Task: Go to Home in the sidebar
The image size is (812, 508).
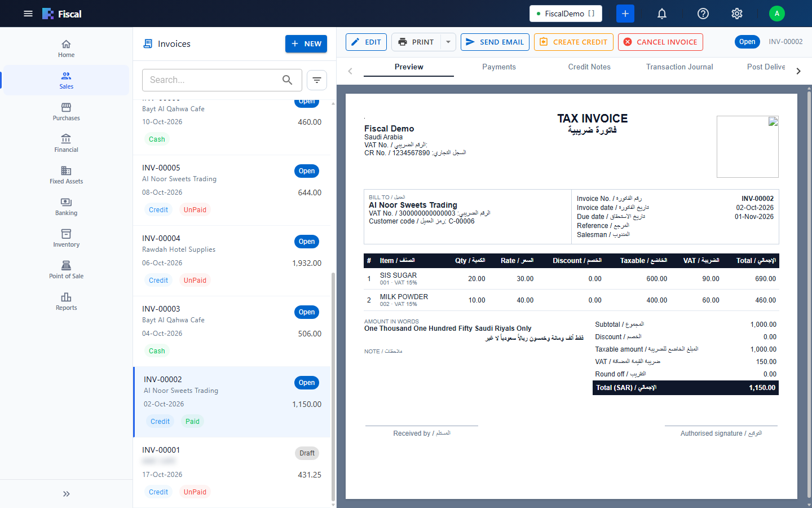Action: [x=67, y=49]
